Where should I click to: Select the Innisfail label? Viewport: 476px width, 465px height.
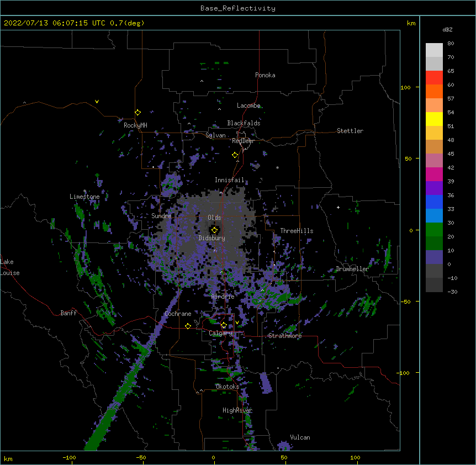229,180
